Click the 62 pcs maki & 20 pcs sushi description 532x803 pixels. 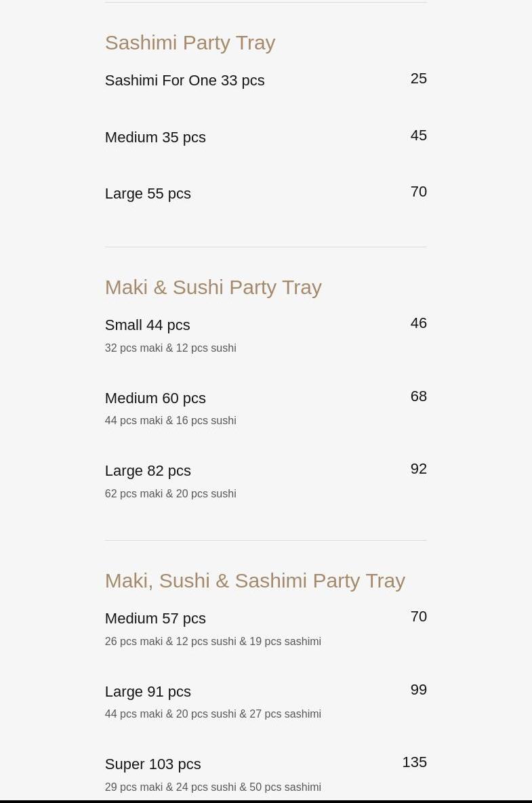170,494
